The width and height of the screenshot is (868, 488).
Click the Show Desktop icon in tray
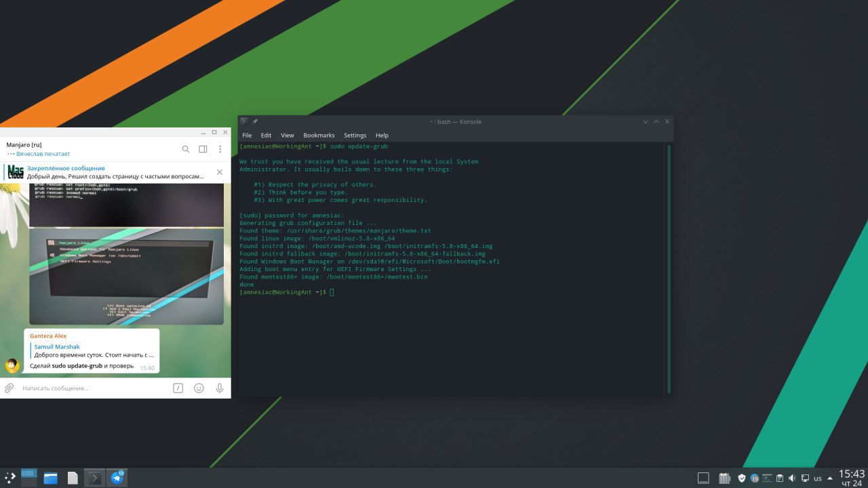703,478
